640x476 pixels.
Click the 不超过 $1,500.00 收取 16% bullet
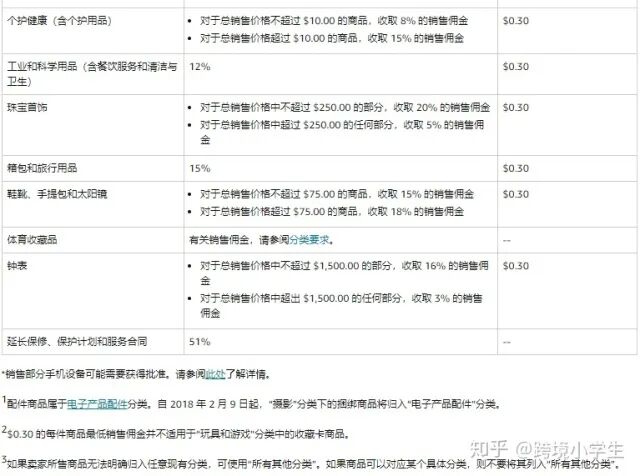tap(344, 273)
